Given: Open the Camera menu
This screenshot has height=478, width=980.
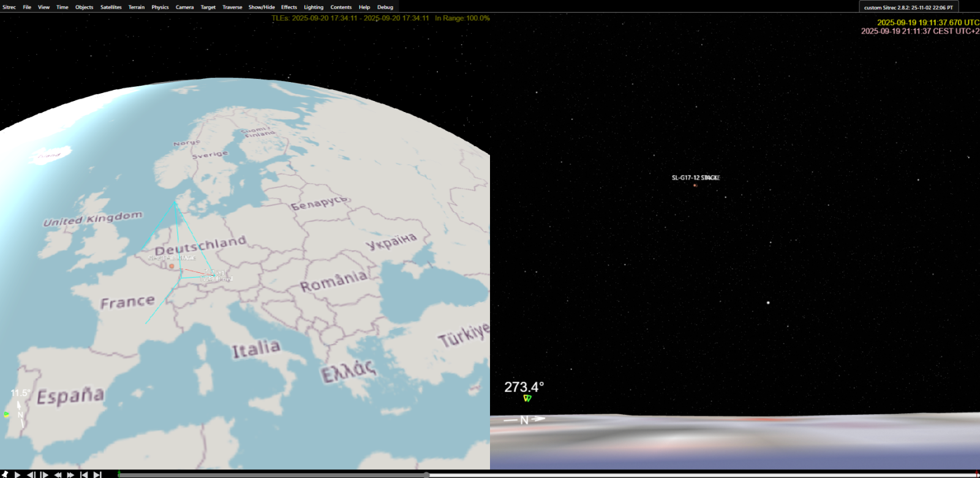Looking at the screenshot, I should pyautogui.click(x=184, y=7).
